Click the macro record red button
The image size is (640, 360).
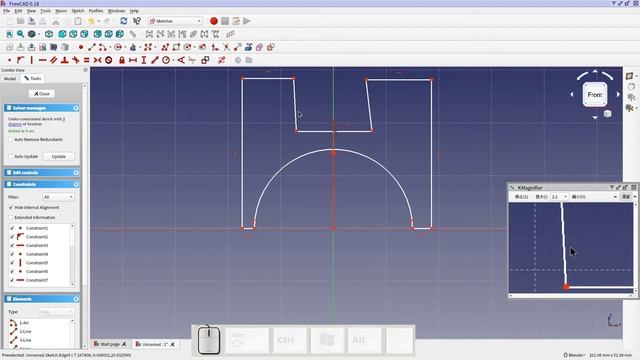coord(213,21)
